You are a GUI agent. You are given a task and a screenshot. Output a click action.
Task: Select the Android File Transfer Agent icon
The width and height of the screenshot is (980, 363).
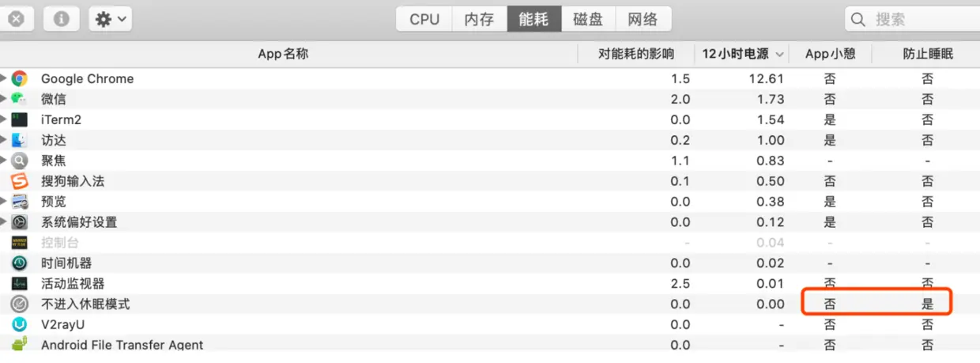point(20,344)
